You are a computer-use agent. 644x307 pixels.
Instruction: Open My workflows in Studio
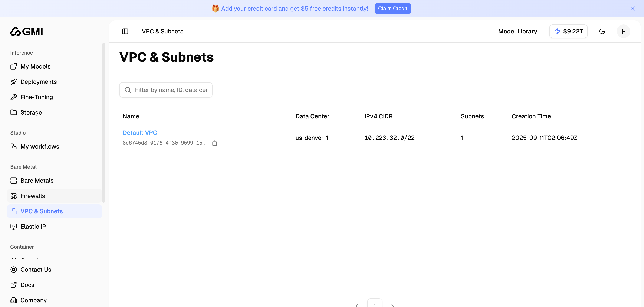[x=39, y=146]
